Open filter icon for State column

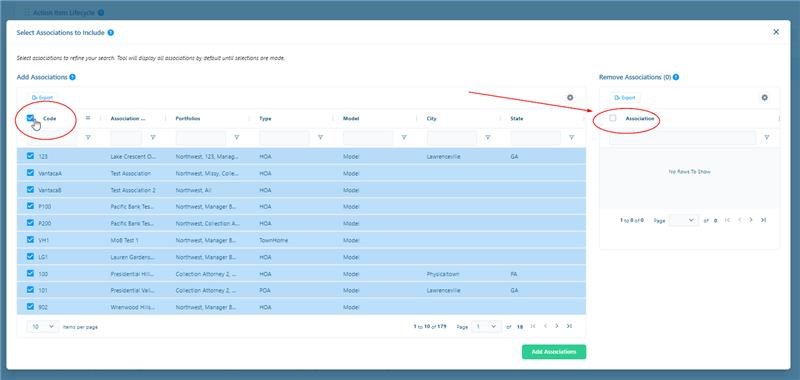[571, 137]
